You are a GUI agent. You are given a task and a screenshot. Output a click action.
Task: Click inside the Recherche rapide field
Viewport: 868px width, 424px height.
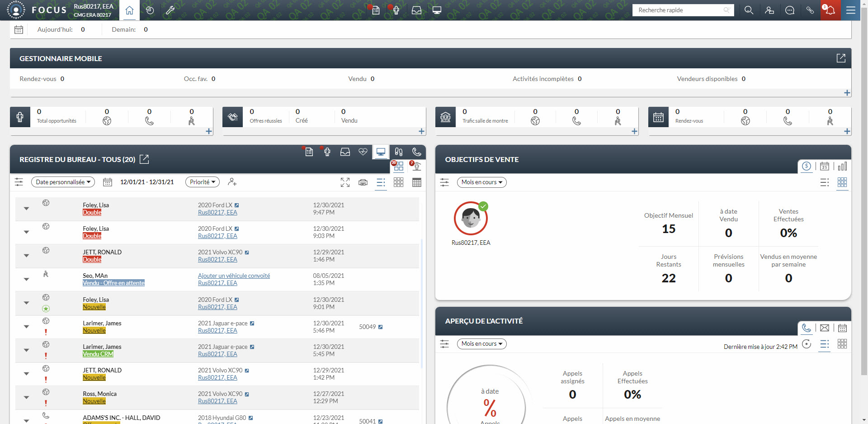[x=683, y=10]
